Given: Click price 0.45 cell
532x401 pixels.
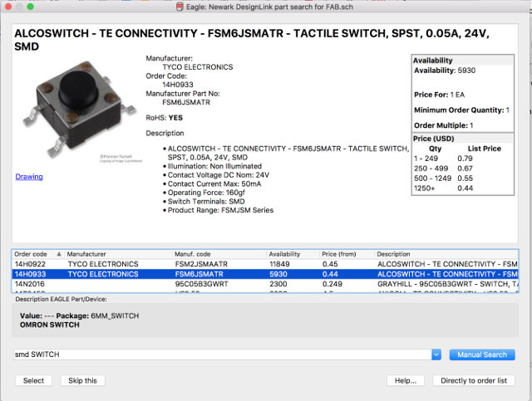Looking at the screenshot, I should click(x=330, y=264).
